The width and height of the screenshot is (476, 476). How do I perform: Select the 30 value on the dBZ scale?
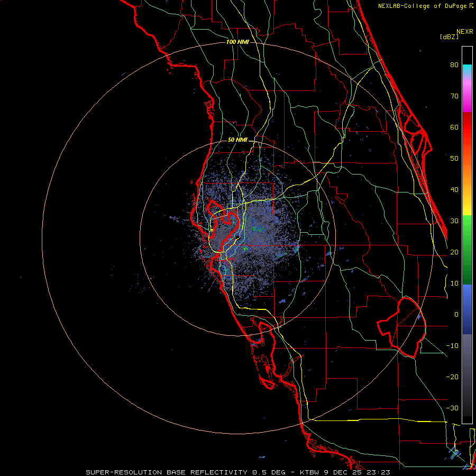454,221
